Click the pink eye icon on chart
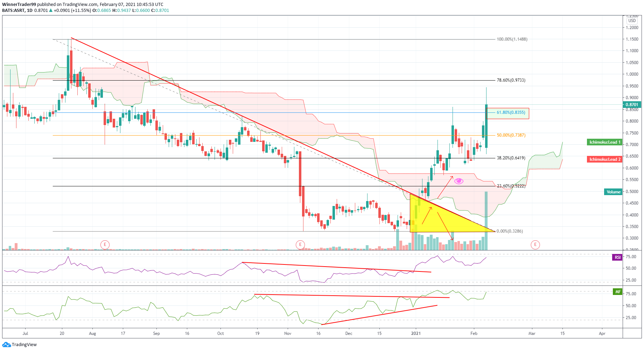Viewport: 644px width, 351px height. [458, 181]
